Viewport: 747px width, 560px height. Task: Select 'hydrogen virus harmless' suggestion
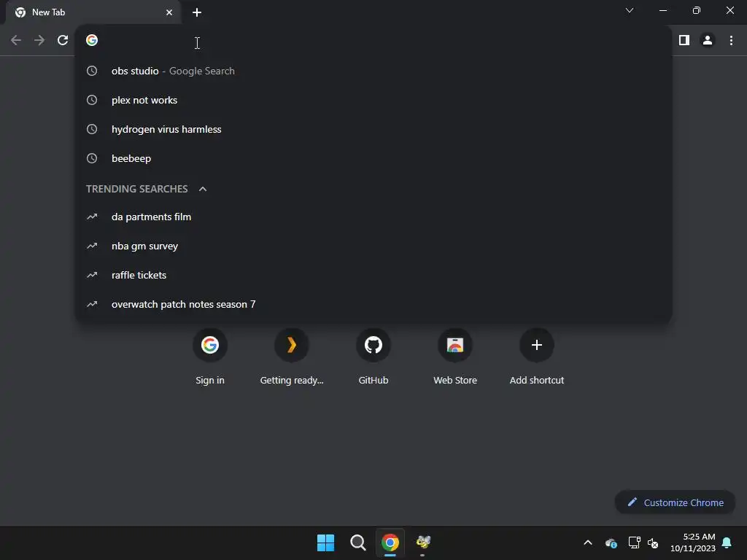tap(373, 129)
